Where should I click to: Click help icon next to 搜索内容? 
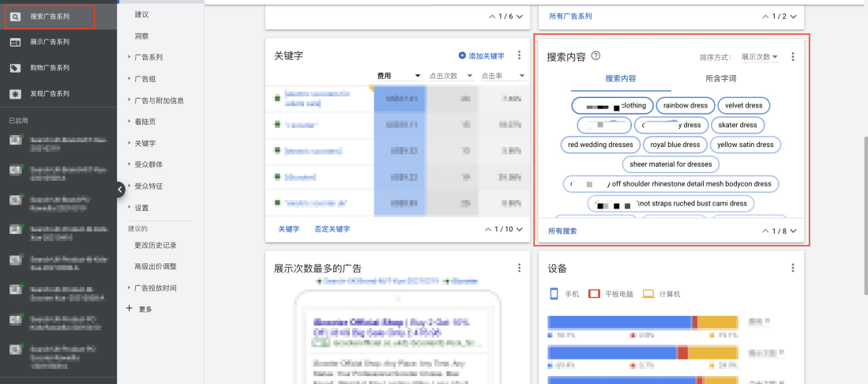click(x=596, y=55)
